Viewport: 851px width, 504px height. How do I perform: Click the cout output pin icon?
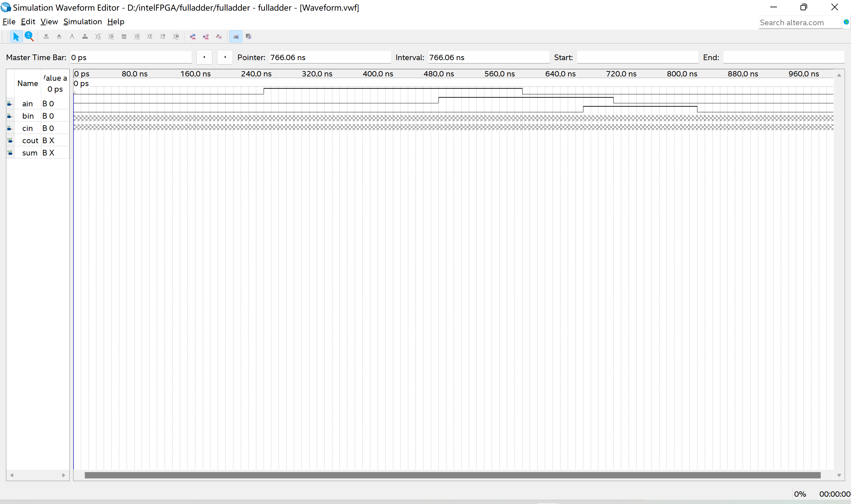pos(10,140)
